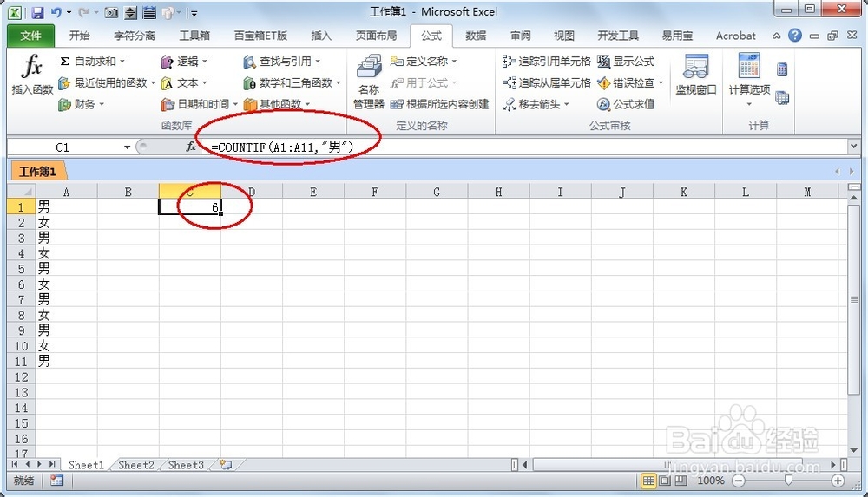Expand Calculation Options (计算选项) dropdown

[749, 104]
